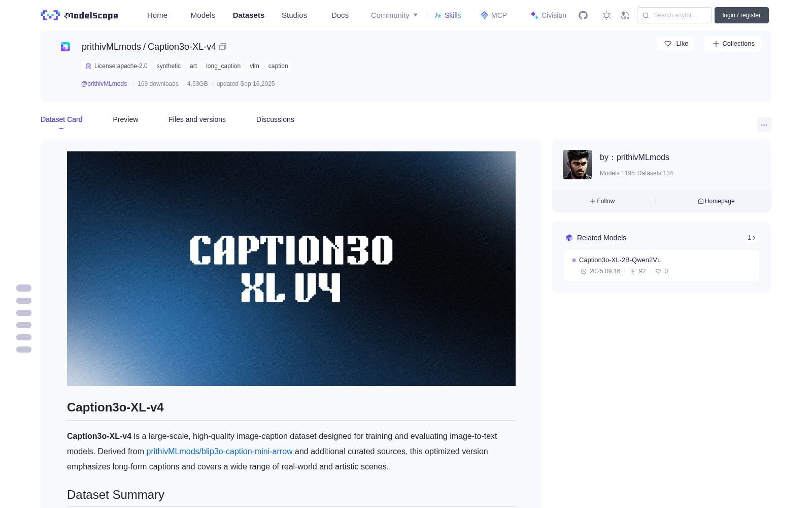Switch to the Preview tab
Image resolution: width=812 pixels, height=508 pixels.
coord(125,119)
